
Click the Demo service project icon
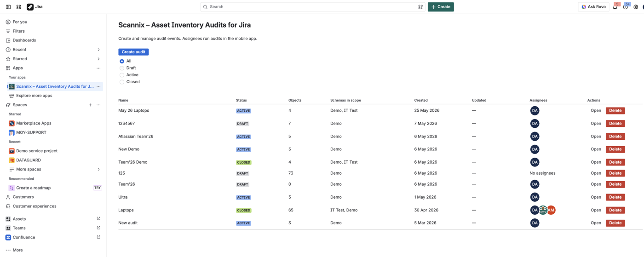coord(11,151)
